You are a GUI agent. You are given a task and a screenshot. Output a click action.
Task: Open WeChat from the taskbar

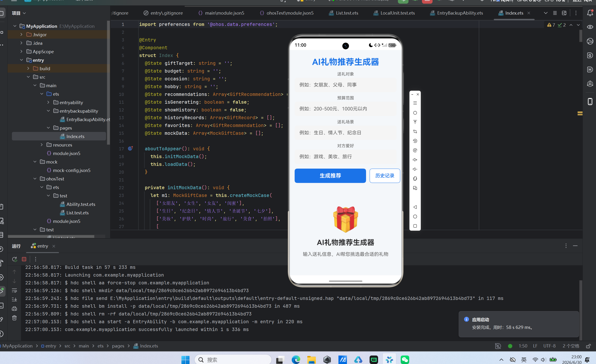coord(405,360)
